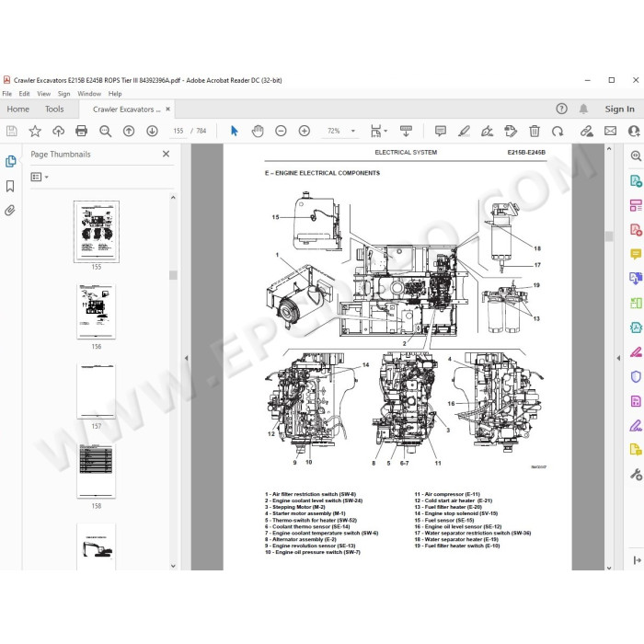Click the thumbnail panel scroll down arrow
Screen dimensions: 644x644
click(x=173, y=566)
